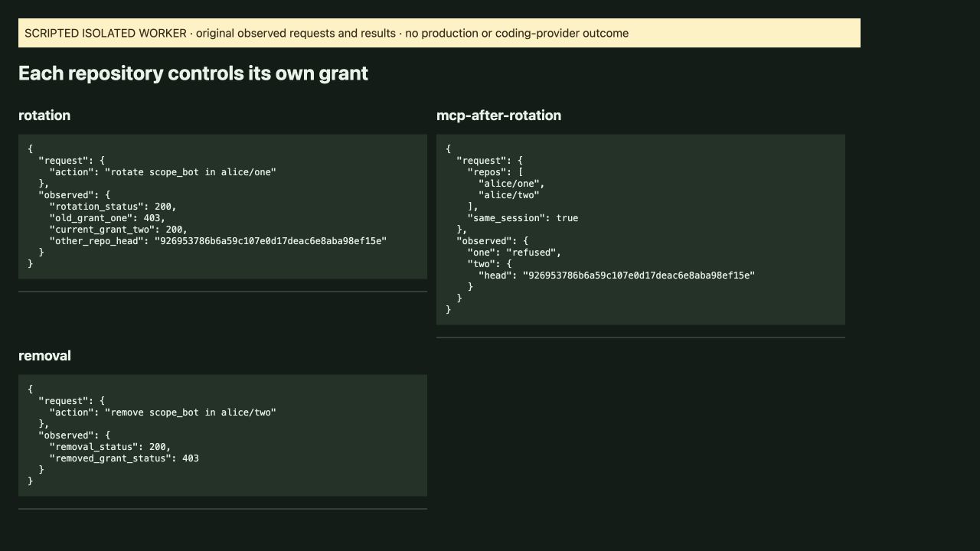
Task: Click the '"removal_status": 200' line
Action: (x=110, y=447)
